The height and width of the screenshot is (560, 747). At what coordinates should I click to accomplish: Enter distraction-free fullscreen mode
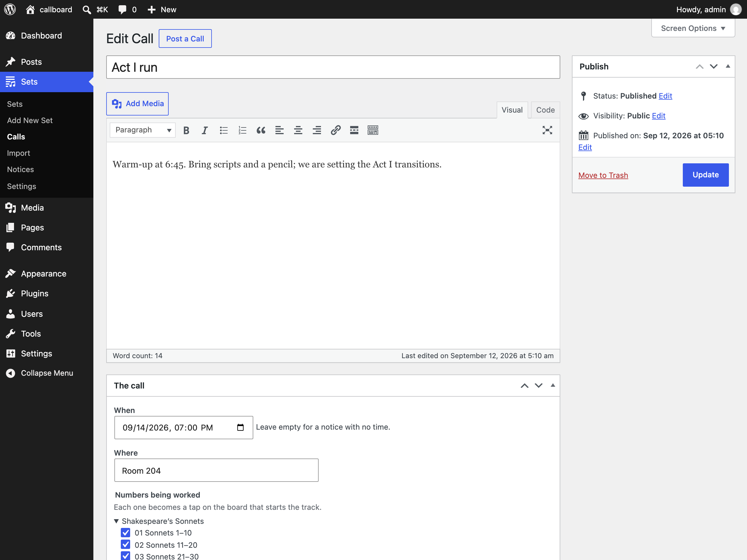tap(547, 130)
